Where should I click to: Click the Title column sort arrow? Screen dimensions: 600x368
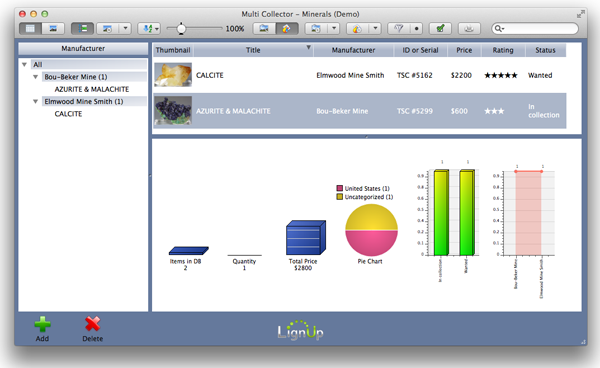(x=308, y=47)
